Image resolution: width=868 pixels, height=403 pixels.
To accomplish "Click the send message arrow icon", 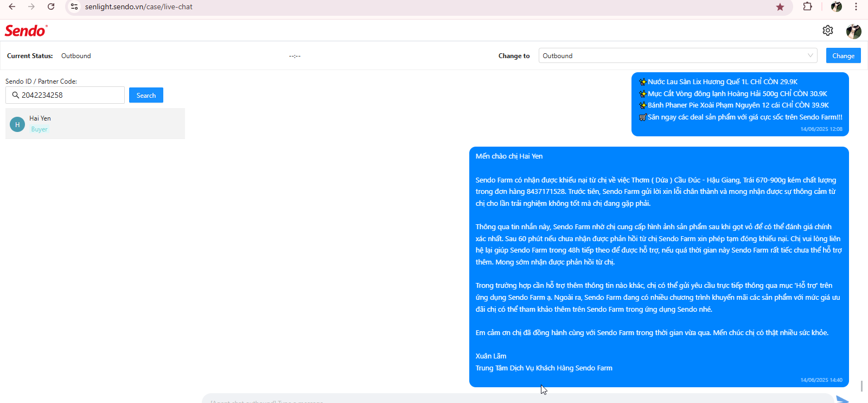I will tap(843, 400).
